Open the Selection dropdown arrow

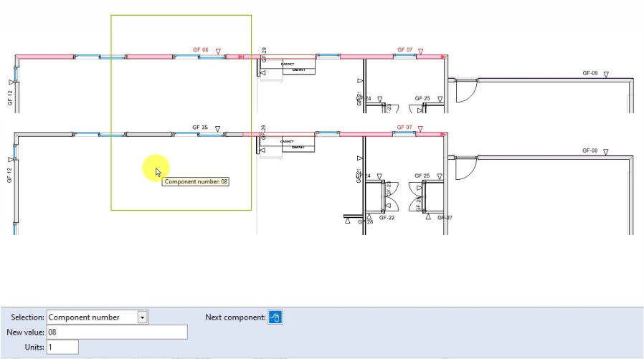coord(143,317)
